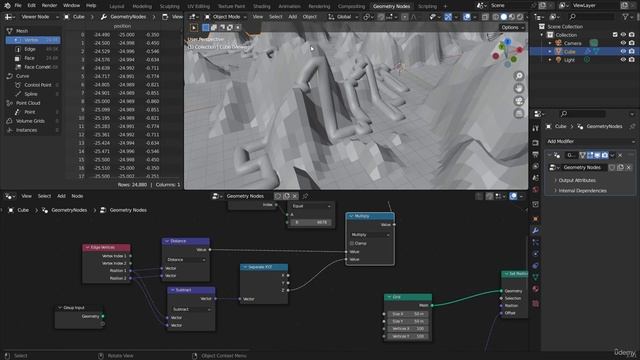
Task: Switch to the Compositing workspace tab
Action: [351, 7]
